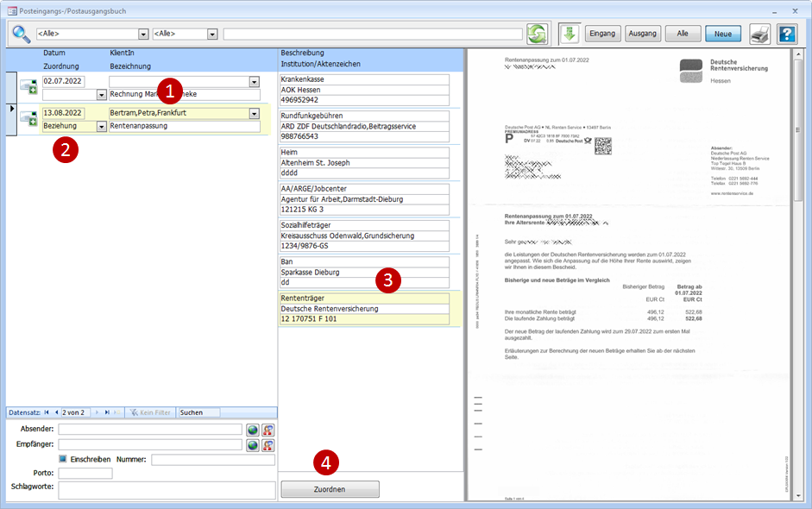Click the record number box showing 2 von 2
This screenshot has width=812, height=509.
point(76,412)
